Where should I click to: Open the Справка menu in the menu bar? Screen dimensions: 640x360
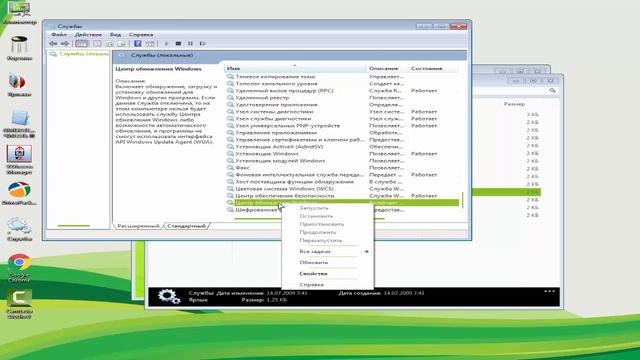click(141, 35)
